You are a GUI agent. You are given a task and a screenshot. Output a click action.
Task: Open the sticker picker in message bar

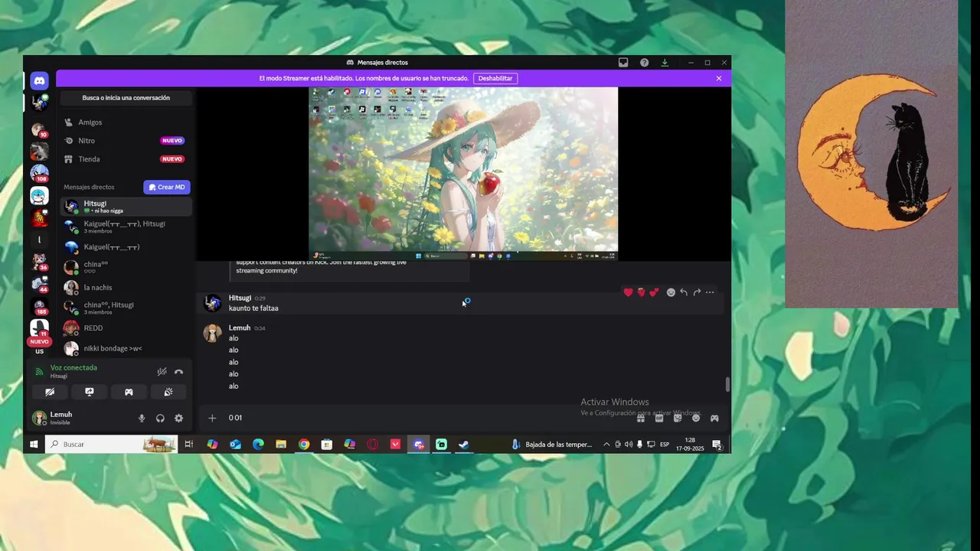coord(678,418)
